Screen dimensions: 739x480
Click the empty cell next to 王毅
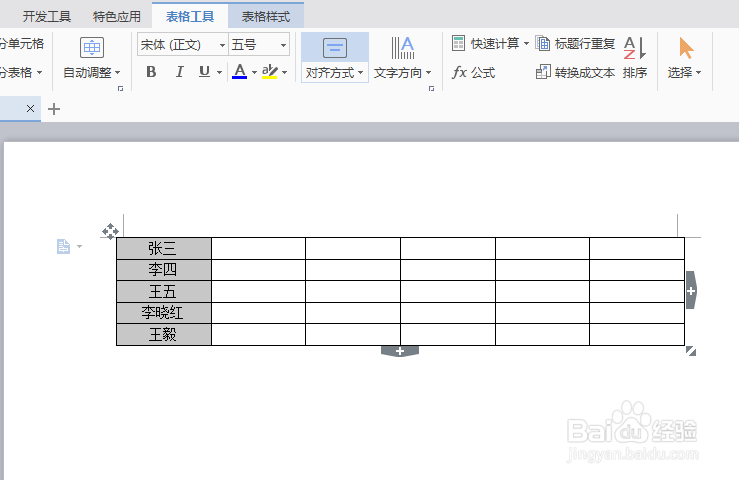(x=258, y=334)
